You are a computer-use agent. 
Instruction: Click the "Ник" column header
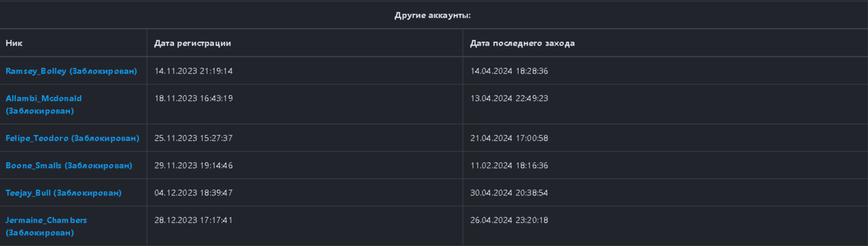coord(14,43)
